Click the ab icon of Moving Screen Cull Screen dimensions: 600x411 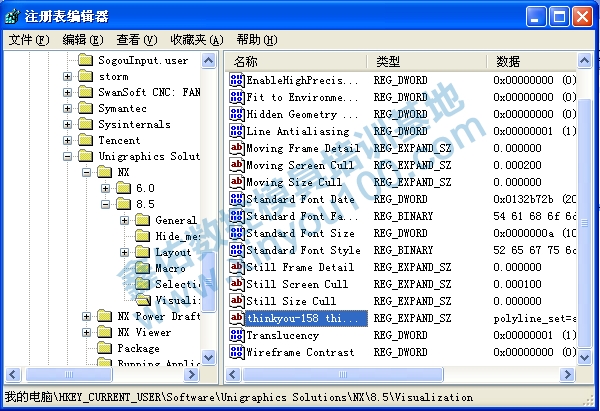click(x=236, y=165)
